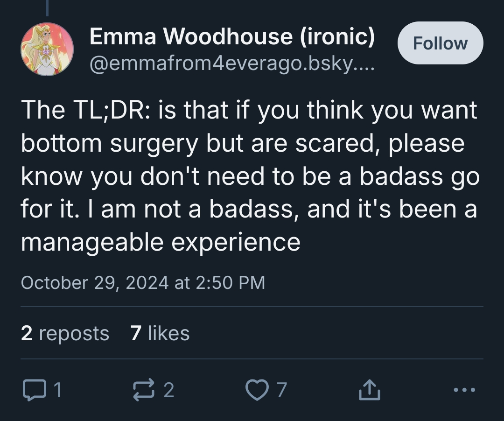Open the She-Ra profile avatar
504x421 pixels.
coord(47,49)
